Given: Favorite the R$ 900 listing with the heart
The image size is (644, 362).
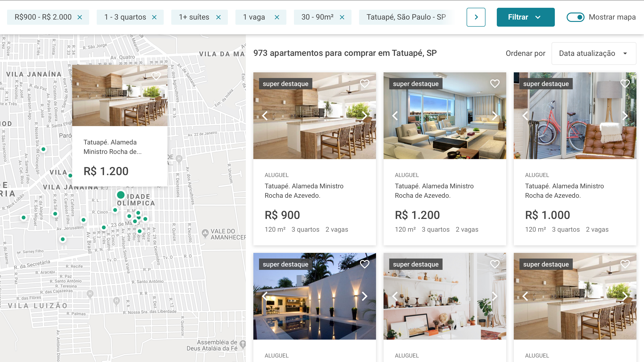Looking at the screenshot, I should tap(364, 83).
